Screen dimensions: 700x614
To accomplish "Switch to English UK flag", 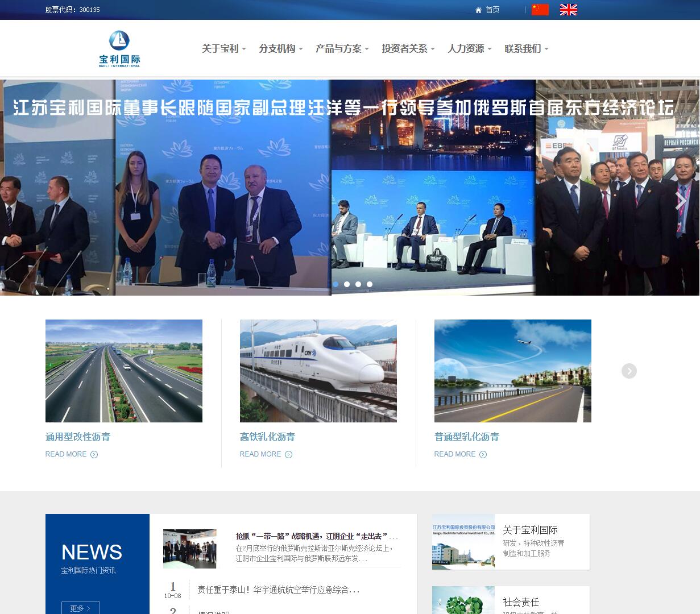I will (569, 10).
